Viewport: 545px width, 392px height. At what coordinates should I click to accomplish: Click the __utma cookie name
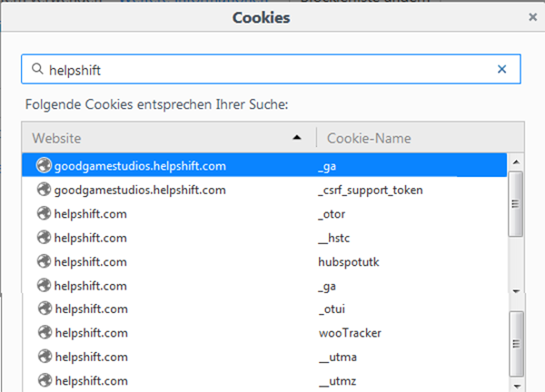click(338, 357)
